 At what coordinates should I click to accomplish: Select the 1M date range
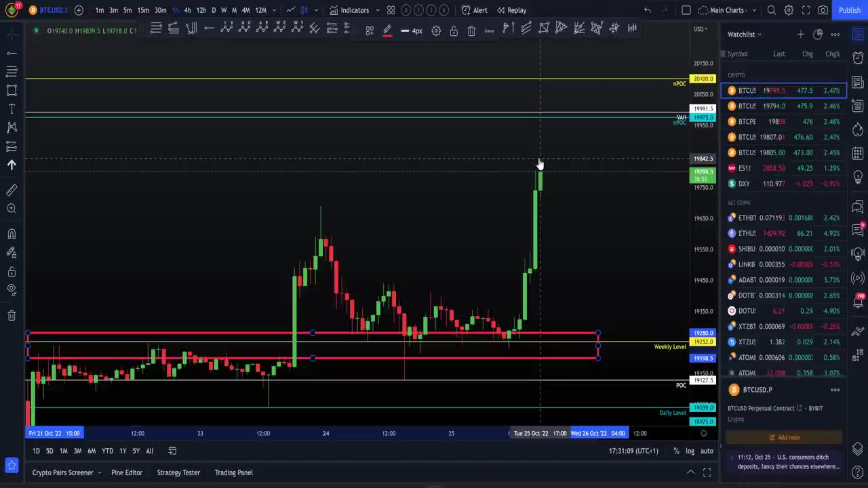pyautogui.click(x=63, y=451)
